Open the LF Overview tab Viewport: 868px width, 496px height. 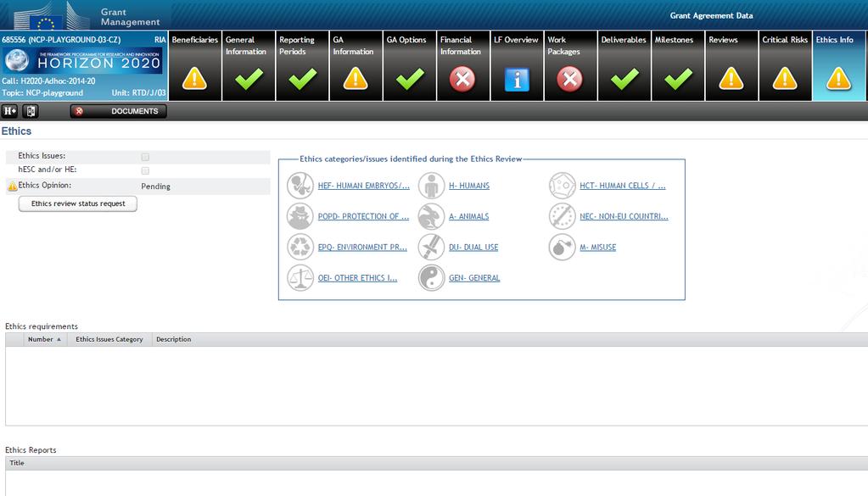point(517,66)
